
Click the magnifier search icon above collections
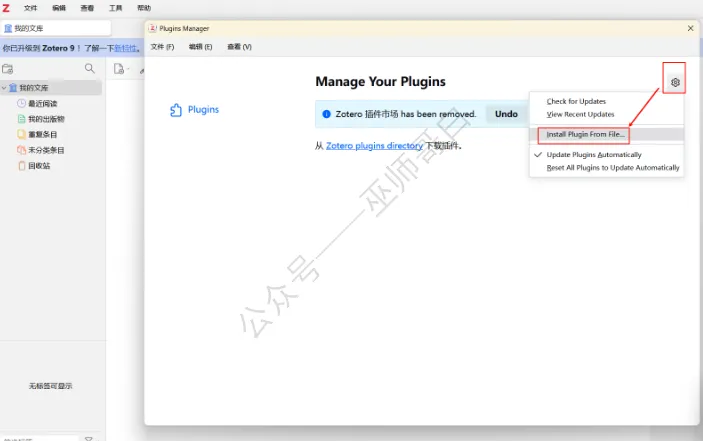pyautogui.click(x=90, y=68)
